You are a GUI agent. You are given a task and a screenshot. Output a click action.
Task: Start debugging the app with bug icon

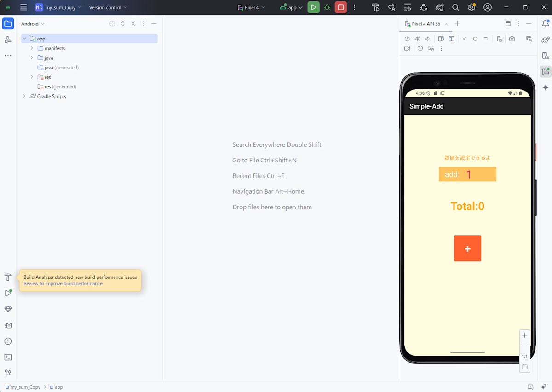(x=327, y=7)
